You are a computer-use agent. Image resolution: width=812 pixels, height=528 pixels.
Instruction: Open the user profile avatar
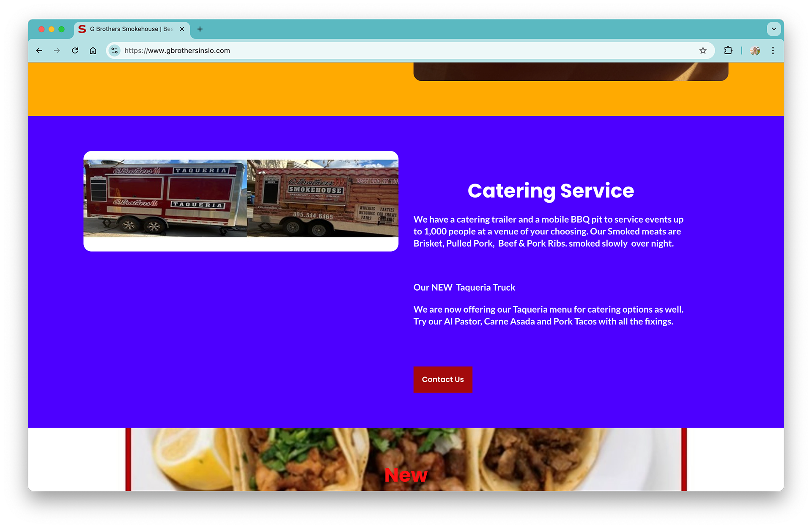click(755, 51)
